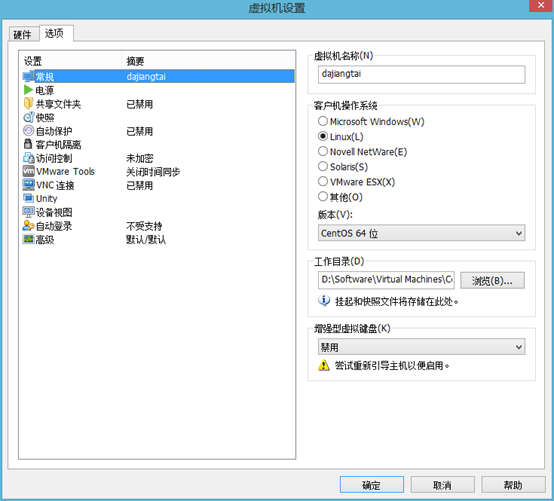The width and height of the screenshot is (554, 501).
Task: Close the 虚拟机设置 dialog
Action: click(541, 5)
